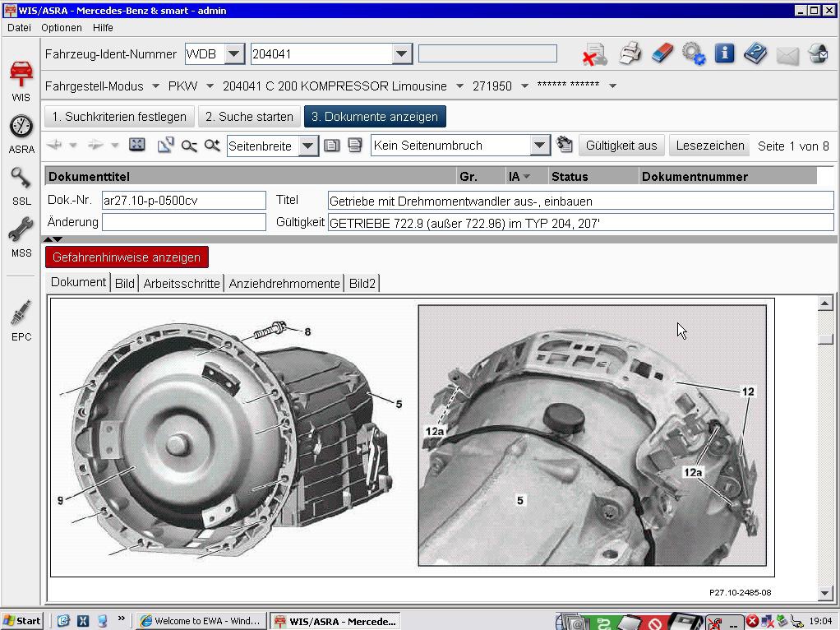Open the PKW vehicle type dropdown
Image resolution: width=840 pixels, height=630 pixels.
pos(210,86)
